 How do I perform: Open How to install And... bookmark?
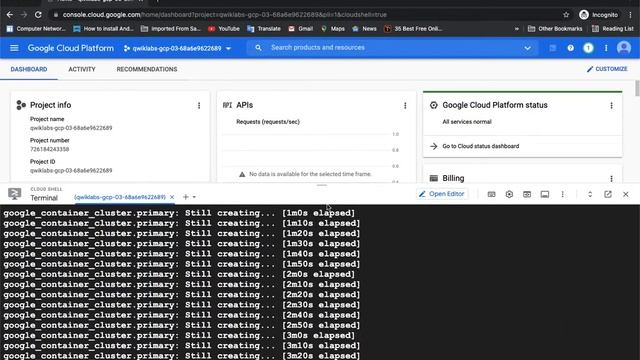103,29
